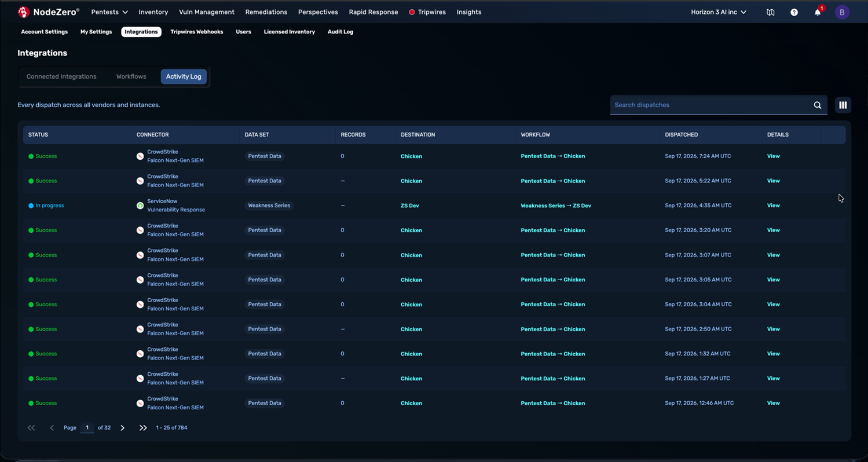Expand the Pentests dropdown
This screenshot has height=462, width=868.
click(109, 12)
